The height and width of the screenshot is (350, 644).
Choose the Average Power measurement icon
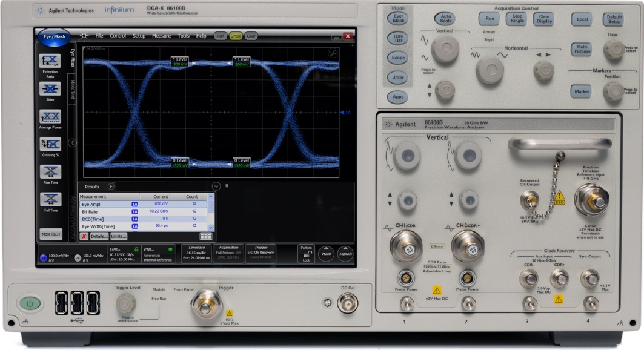pos(50,117)
